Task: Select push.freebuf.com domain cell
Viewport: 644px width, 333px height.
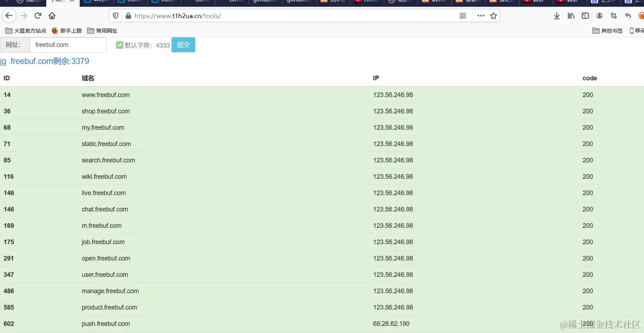Action: (x=106, y=323)
